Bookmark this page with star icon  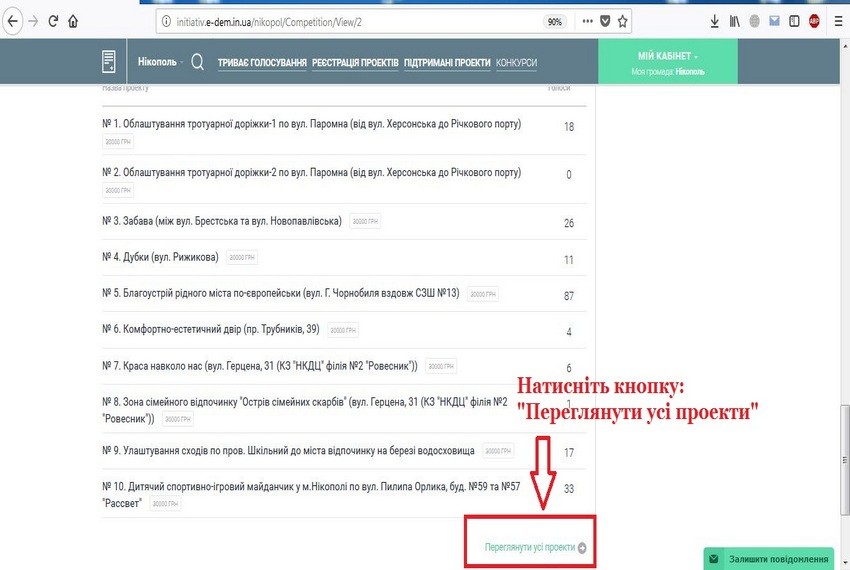coord(622,22)
